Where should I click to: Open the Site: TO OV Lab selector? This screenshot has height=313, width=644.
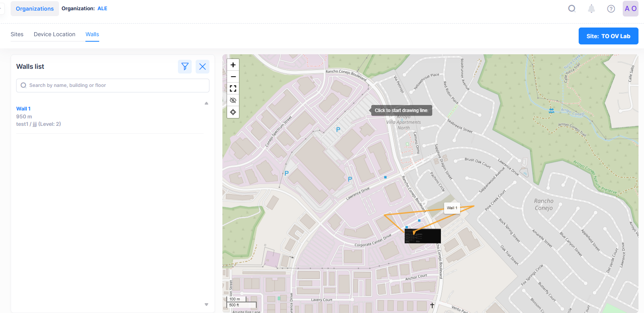pos(608,36)
